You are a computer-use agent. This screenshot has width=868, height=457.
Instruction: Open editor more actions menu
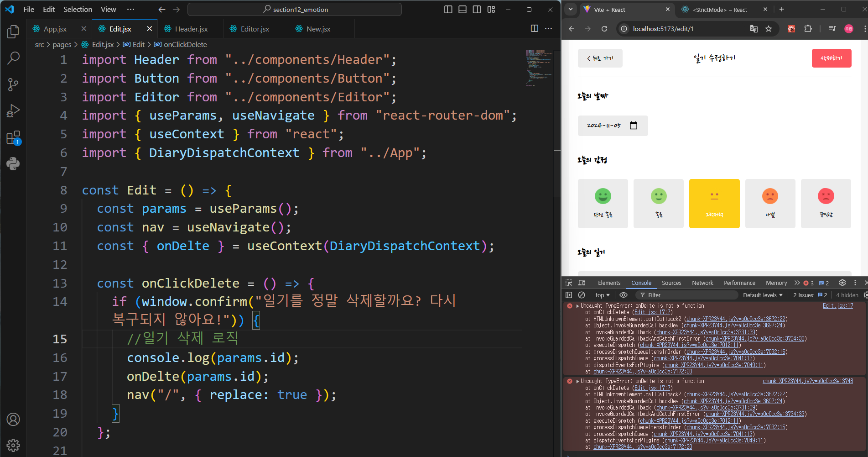click(x=549, y=28)
